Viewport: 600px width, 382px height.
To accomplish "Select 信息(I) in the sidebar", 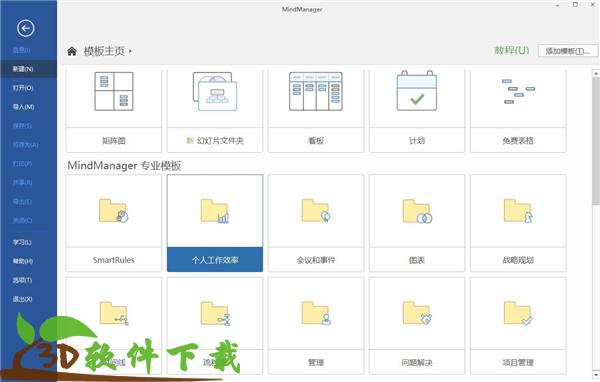I will click(x=21, y=50).
